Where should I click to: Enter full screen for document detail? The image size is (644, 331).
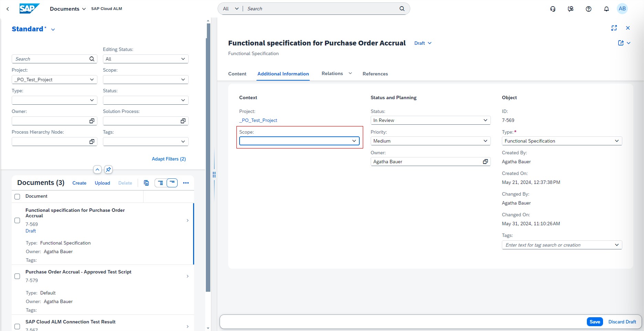pyautogui.click(x=614, y=28)
